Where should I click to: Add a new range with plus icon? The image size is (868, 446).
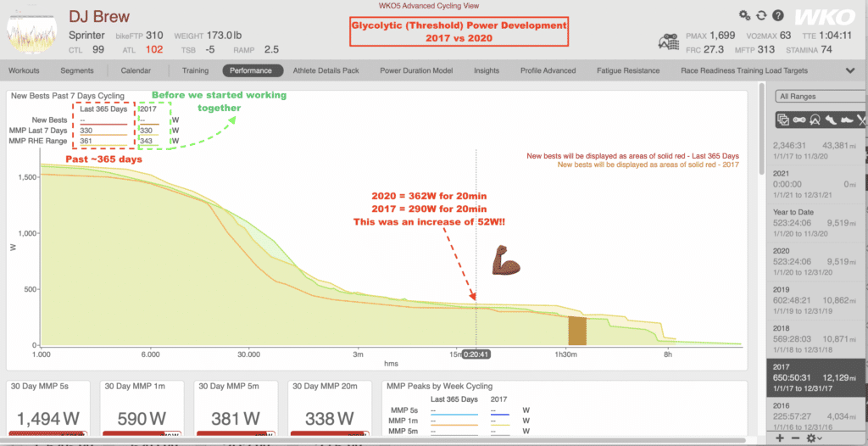click(x=781, y=438)
